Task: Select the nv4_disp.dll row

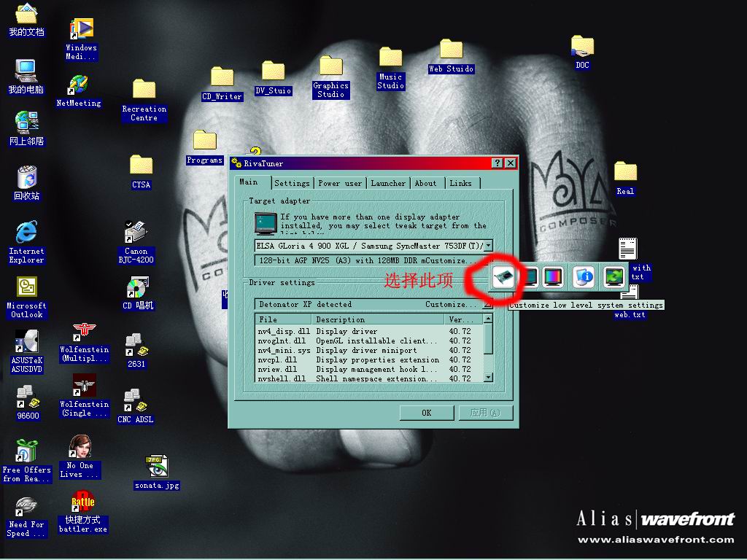Action: click(x=369, y=332)
